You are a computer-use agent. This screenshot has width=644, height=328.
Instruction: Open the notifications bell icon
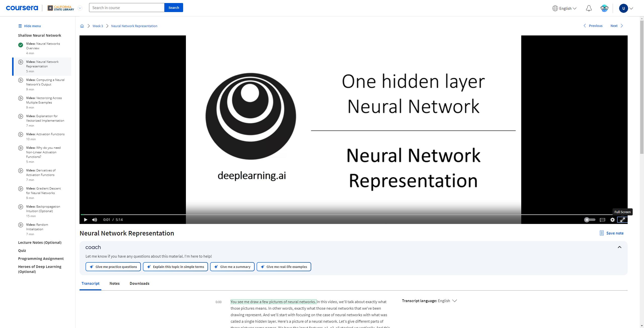pyautogui.click(x=589, y=8)
